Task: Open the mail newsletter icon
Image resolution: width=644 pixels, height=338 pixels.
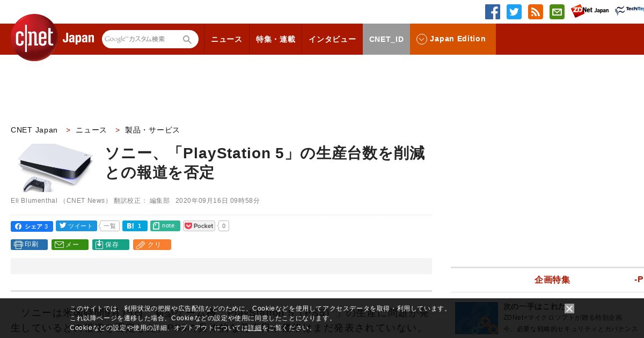Action: (557, 12)
